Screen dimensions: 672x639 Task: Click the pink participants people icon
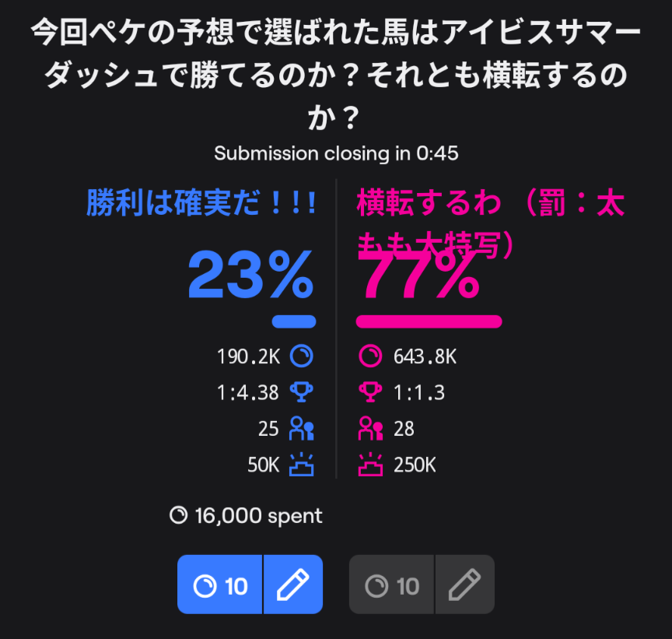tap(370, 428)
